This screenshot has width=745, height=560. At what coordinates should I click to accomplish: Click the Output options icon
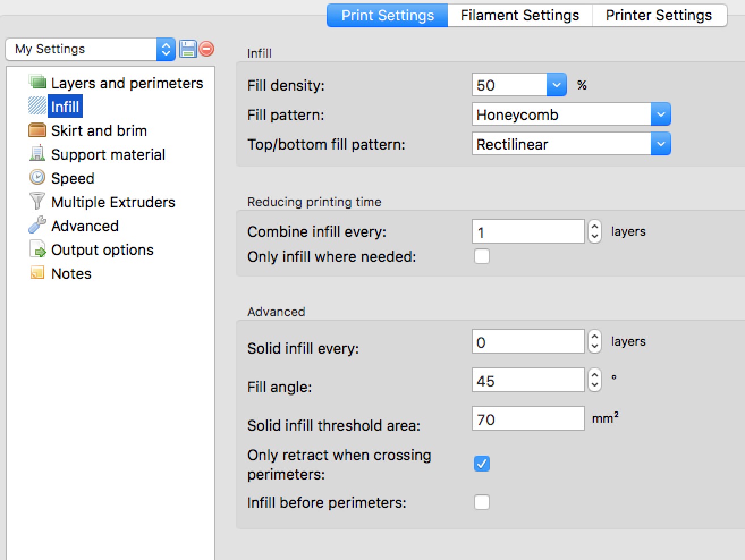pyautogui.click(x=37, y=249)
